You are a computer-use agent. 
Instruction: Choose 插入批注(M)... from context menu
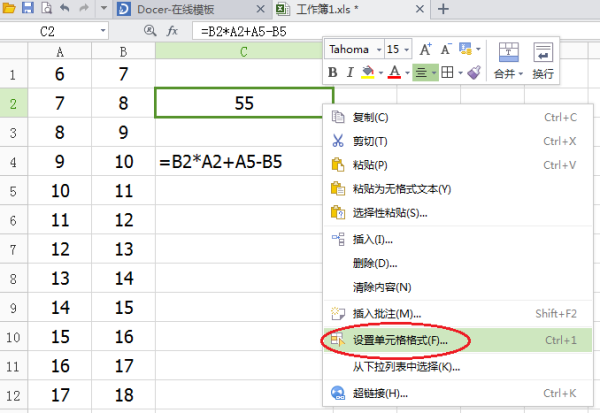point(458,313)
